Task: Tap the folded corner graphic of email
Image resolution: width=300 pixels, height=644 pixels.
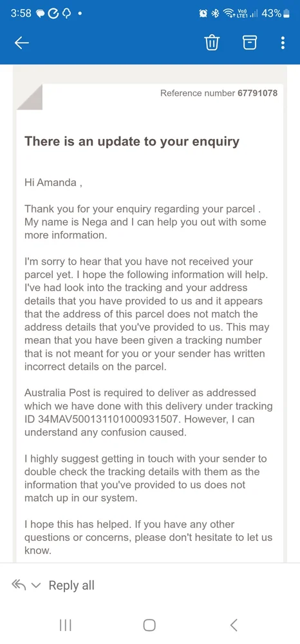Action: pyautogui.click(x=29, y=97)
